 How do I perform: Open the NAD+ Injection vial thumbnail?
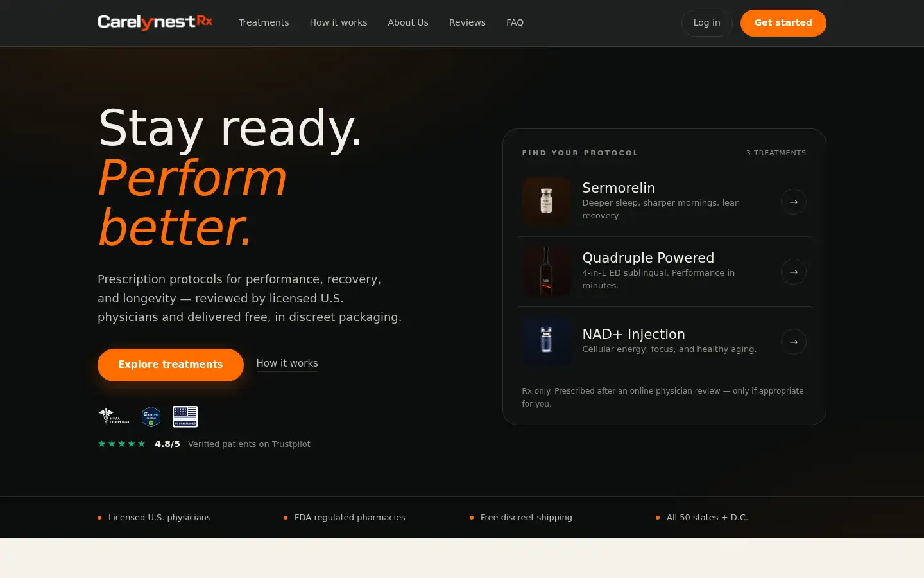click(x=546, y=342)
